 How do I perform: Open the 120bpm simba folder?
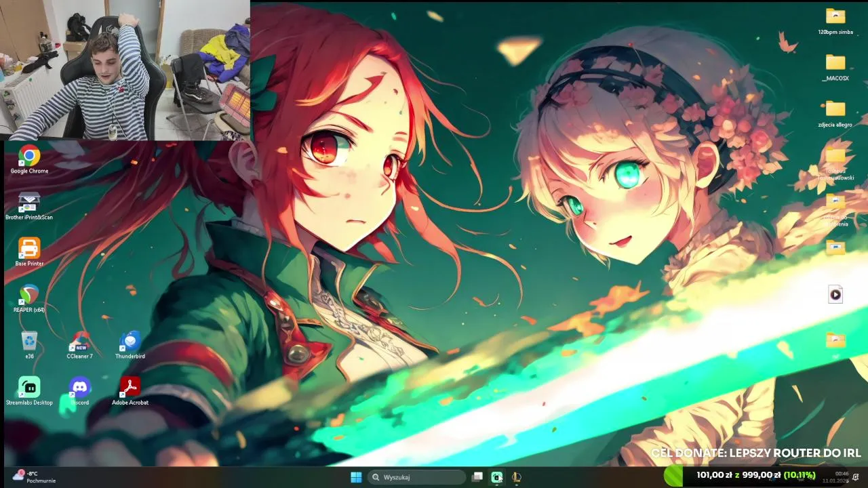click(x=835, y=21)
